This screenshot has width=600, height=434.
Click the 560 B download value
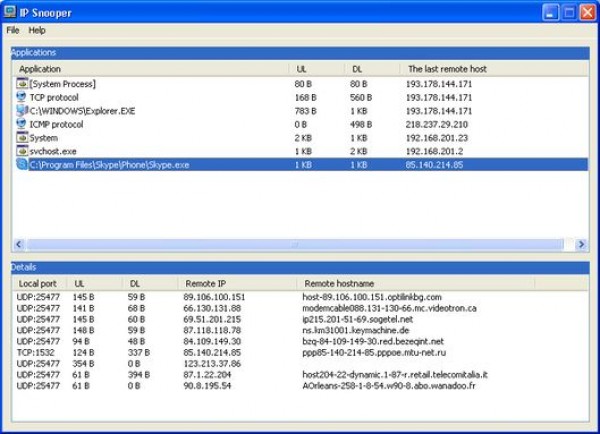point(361,98)
